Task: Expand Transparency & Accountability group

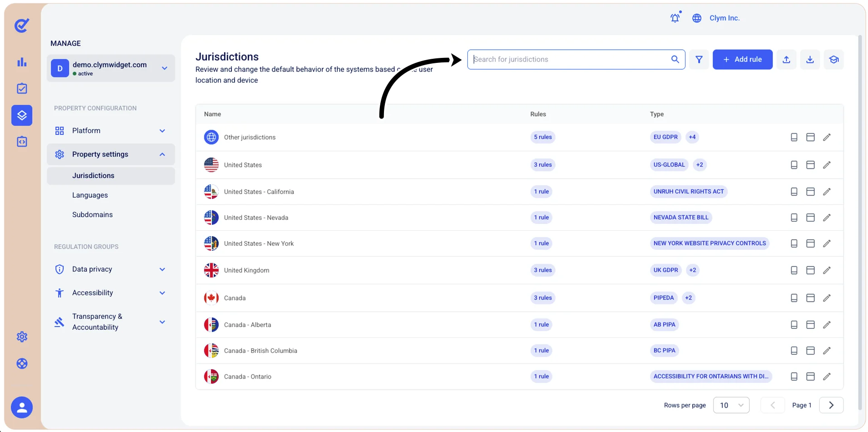Action: [111, 322]
